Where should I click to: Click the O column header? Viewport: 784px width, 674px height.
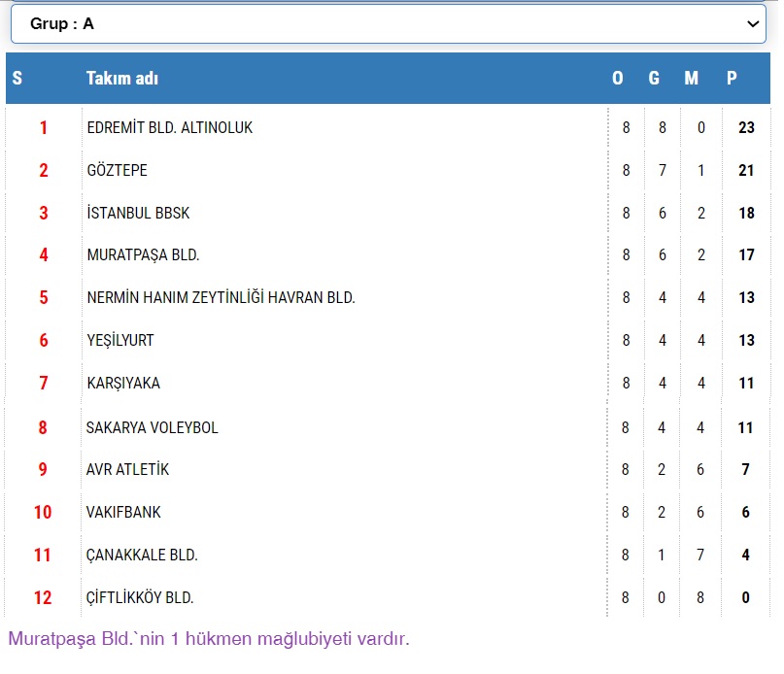point(618,78)
